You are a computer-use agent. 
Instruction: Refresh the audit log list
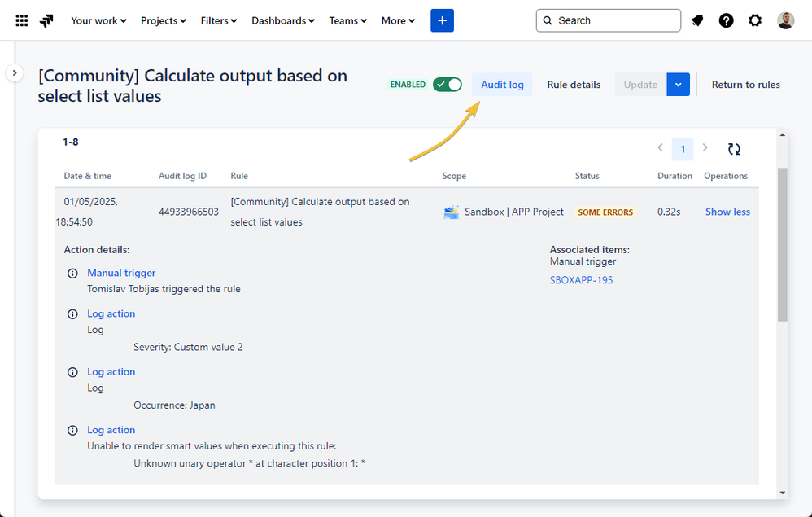click(x=734, y=149)
